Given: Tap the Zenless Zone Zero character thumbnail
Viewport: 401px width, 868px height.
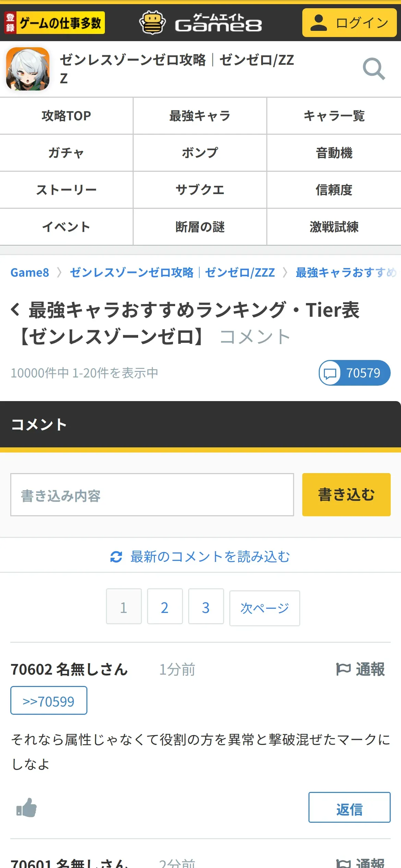Looking at the screenshot, I should tap(28, 69).
